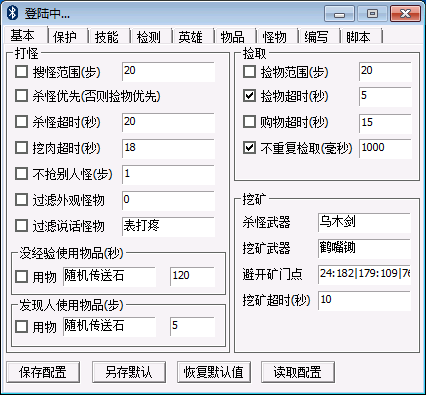Go to the 编写 tab
Screen dimensions: 426x395
click(x=316, y=37)
